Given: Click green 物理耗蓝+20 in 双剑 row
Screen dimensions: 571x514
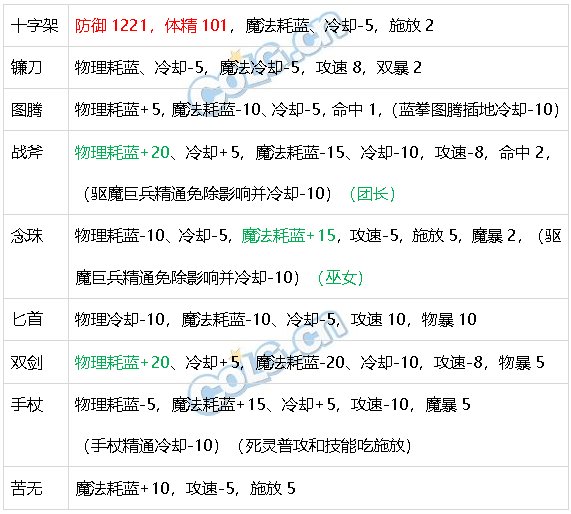Looking at the screenshot, I should point(122,362).
